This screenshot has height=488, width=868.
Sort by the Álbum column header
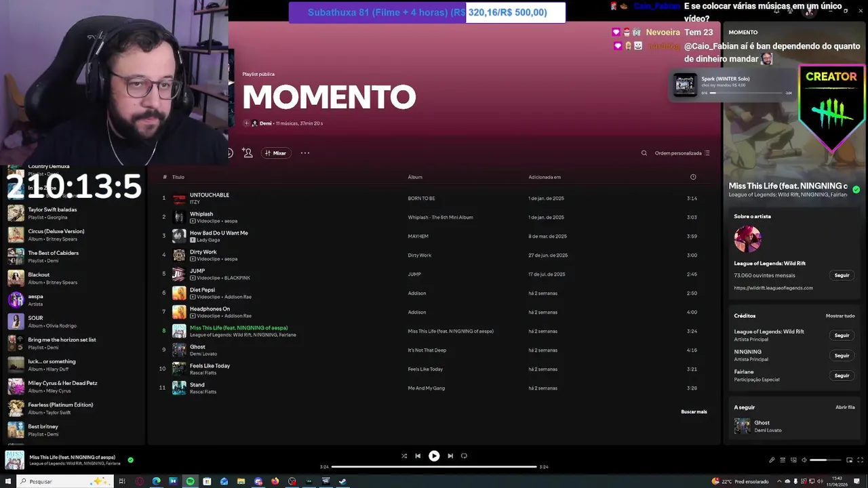coord(415,177)
